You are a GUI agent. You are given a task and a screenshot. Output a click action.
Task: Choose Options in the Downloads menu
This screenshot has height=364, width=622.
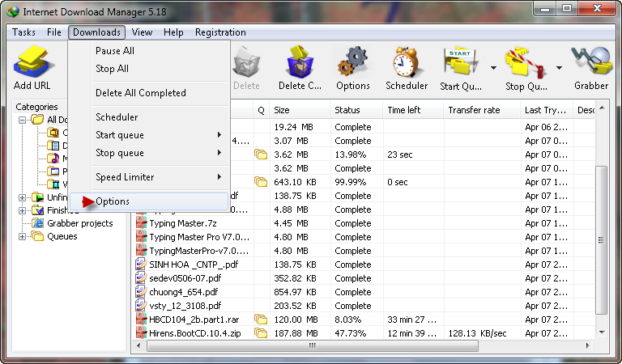pyautogui.click(x=113, y=201)
